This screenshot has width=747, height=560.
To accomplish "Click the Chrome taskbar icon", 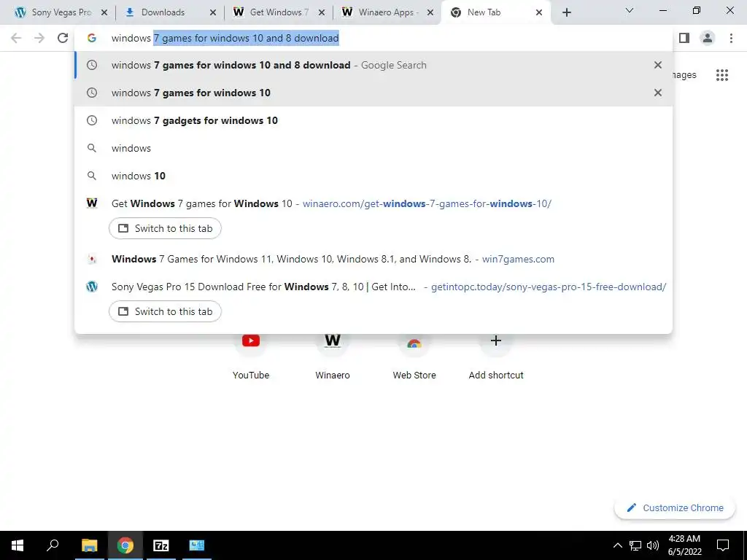I will pyautogui.click(x=125, y=545).
